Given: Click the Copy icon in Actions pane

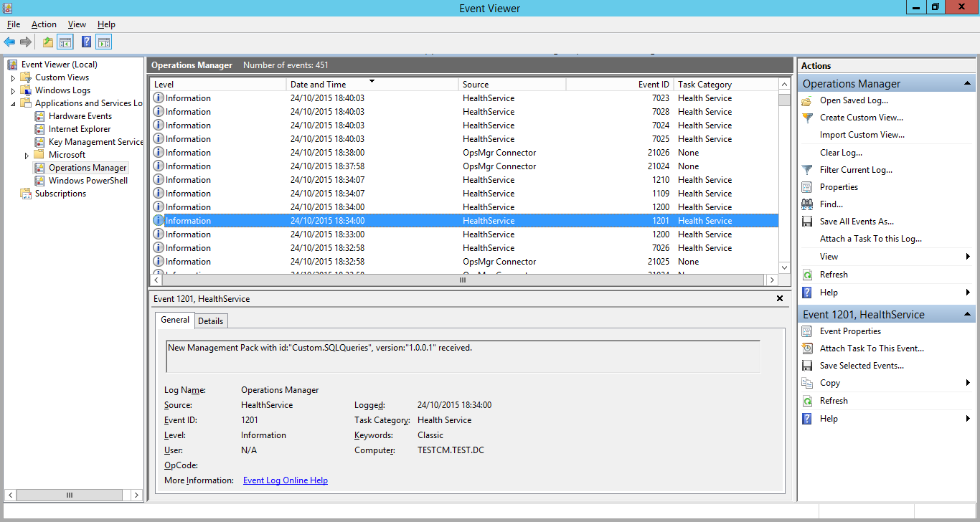Looking at the screenshot, I should click(x=807, y=383).
